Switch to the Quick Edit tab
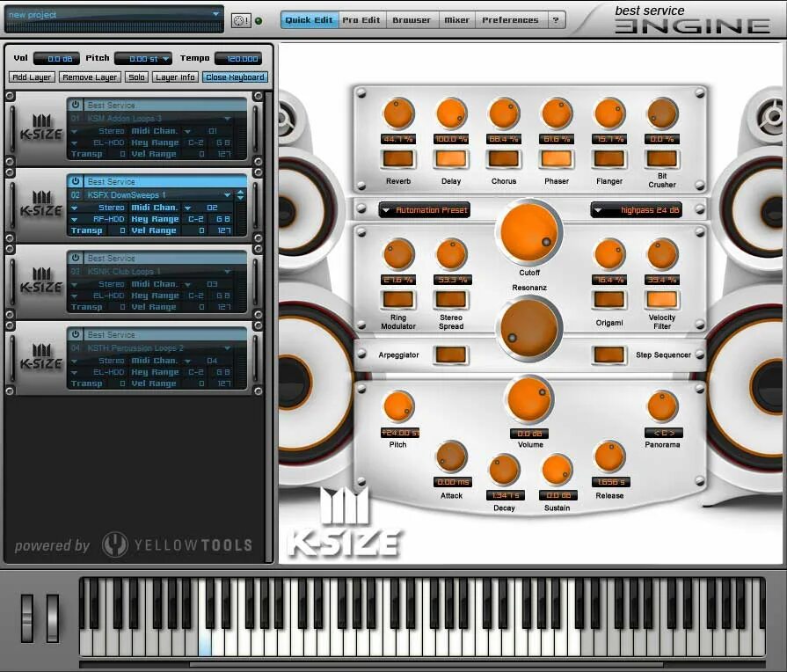The image size is (787, 672). (x=309, y=20)
